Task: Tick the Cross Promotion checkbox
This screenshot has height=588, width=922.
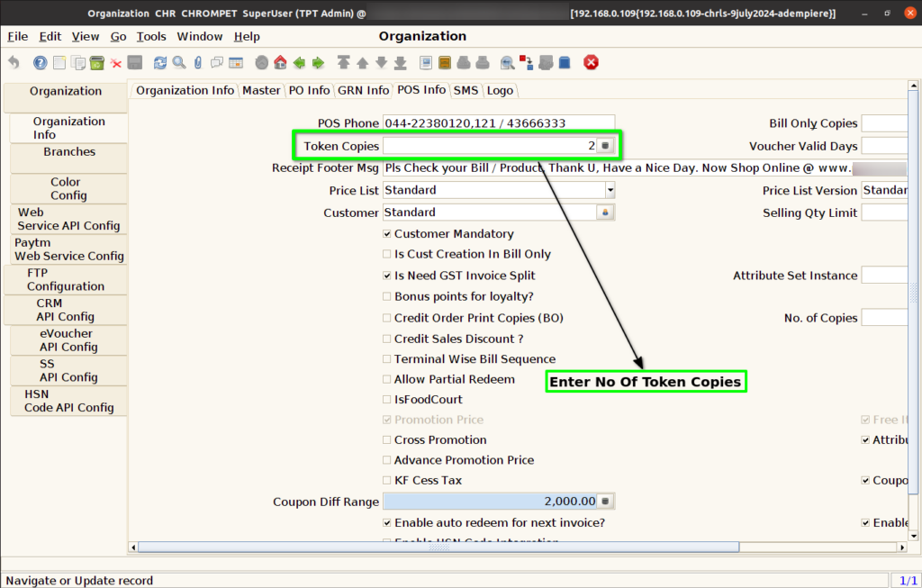Action: [x=387, y=439]
